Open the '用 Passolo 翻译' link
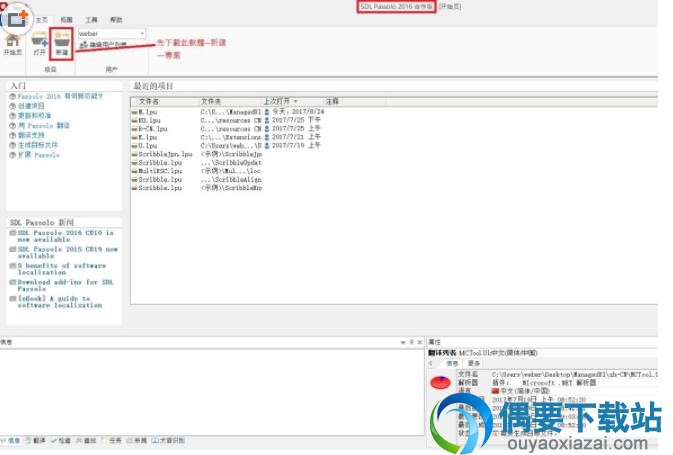 pos(43,125)
